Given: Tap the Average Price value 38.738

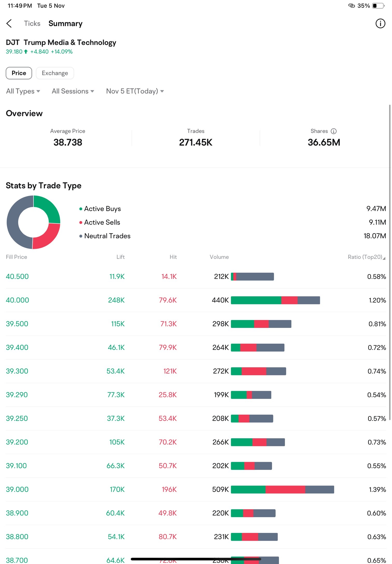Looking at the screenshot, I should coord(68,142).
